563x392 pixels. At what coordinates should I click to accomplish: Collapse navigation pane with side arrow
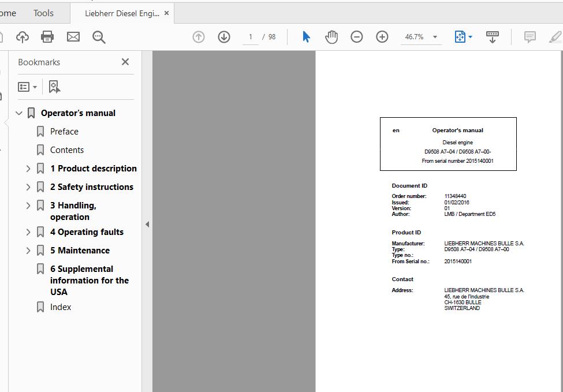[147, 225]
